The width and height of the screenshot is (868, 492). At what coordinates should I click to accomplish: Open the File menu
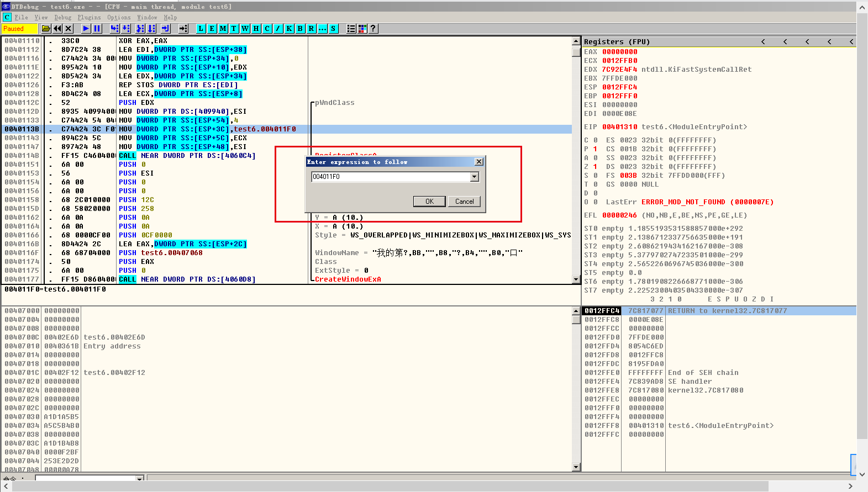(22, 18)
